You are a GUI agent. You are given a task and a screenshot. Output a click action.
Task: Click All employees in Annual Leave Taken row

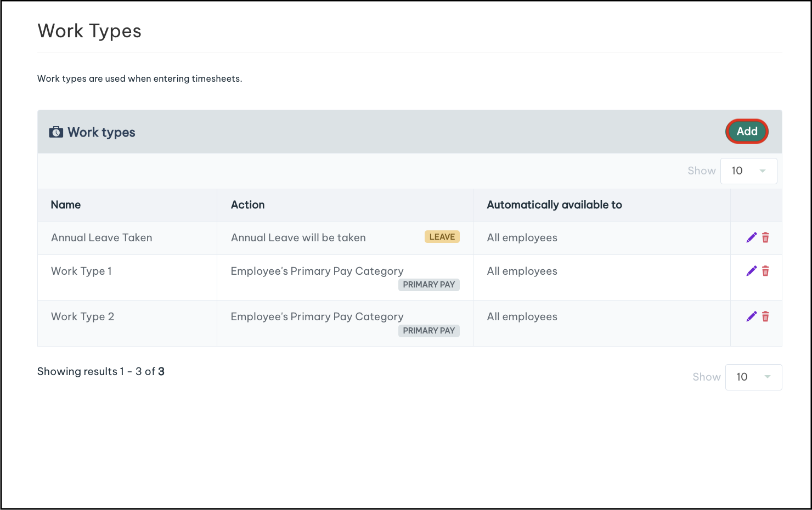(x=522, y=237)
